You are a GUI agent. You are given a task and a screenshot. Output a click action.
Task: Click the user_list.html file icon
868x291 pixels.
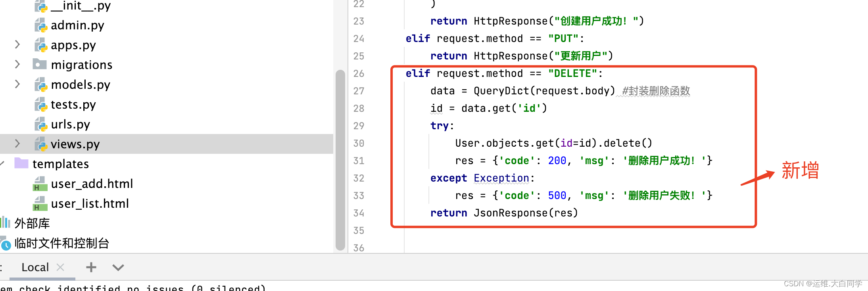pyautogui.click(x=40, y=203)
